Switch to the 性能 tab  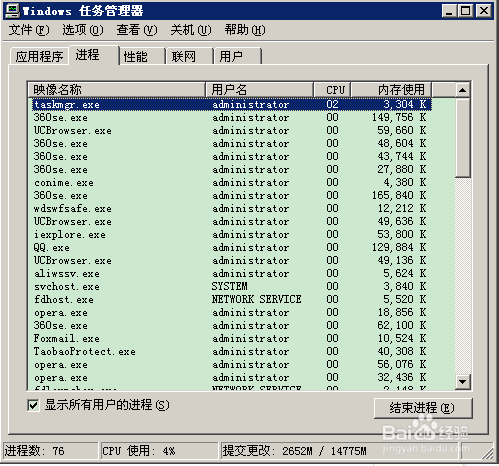[x=142, y=56]
